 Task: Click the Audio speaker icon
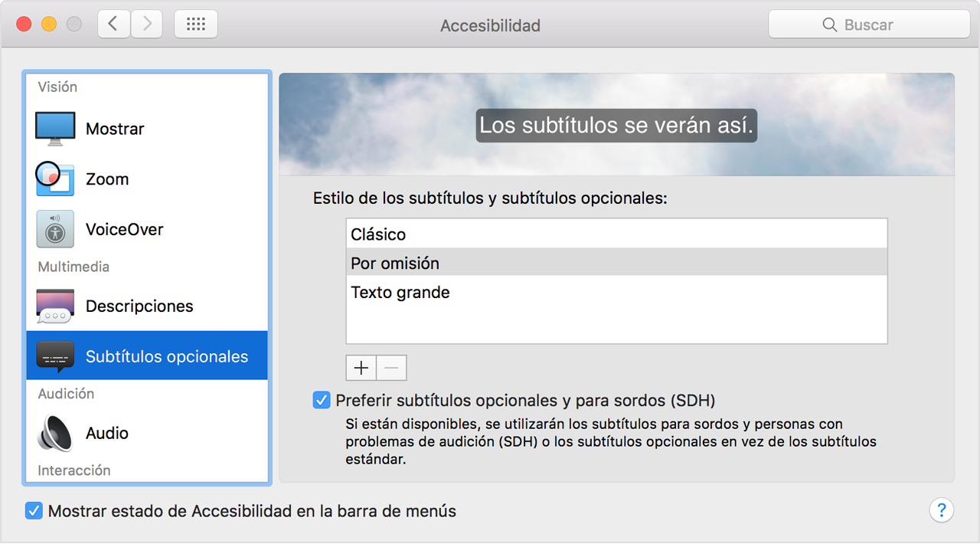pyautogui.click(x=55, y=433)
